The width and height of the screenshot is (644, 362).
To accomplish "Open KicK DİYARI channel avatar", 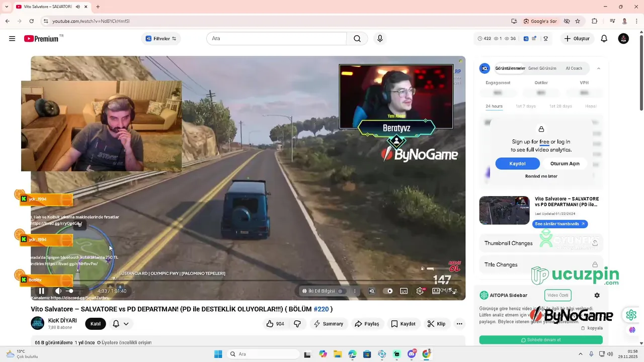I will point(37,323).
